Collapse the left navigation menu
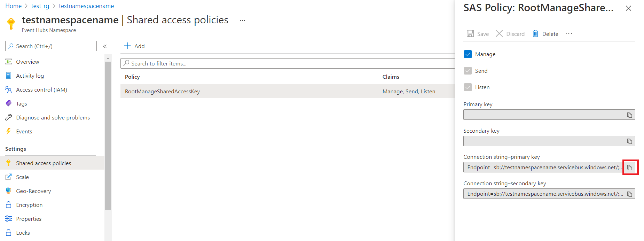 tap(105, 46)
